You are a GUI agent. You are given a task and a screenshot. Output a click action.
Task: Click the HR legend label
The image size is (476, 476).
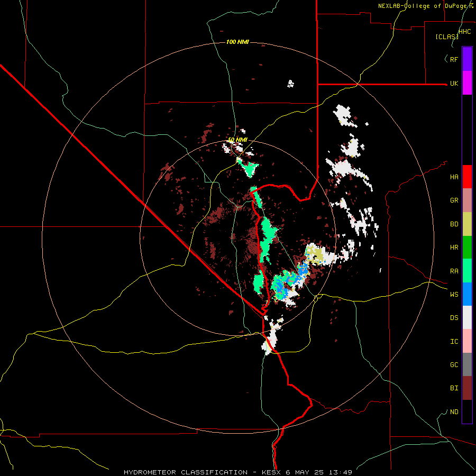(454, 248)
